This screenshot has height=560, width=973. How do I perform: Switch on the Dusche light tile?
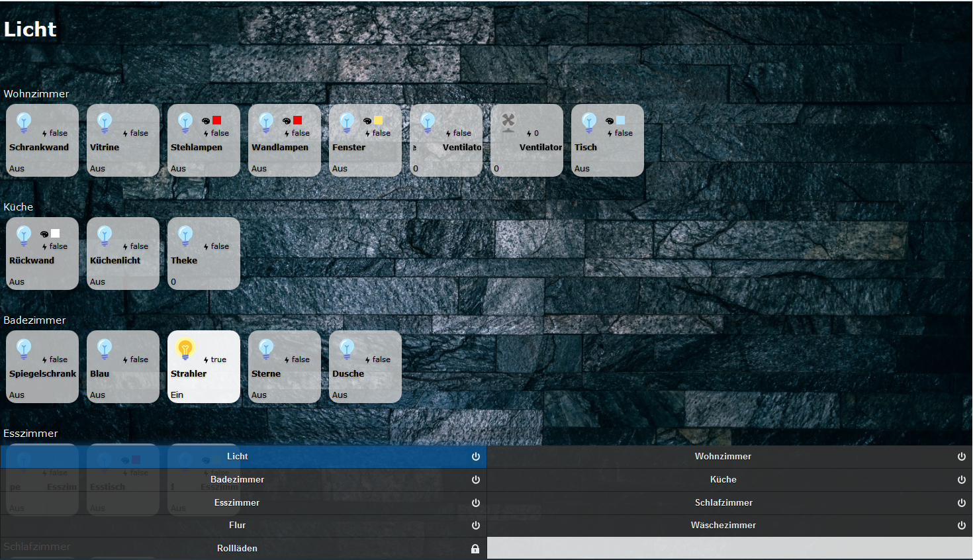pos(365,367)
